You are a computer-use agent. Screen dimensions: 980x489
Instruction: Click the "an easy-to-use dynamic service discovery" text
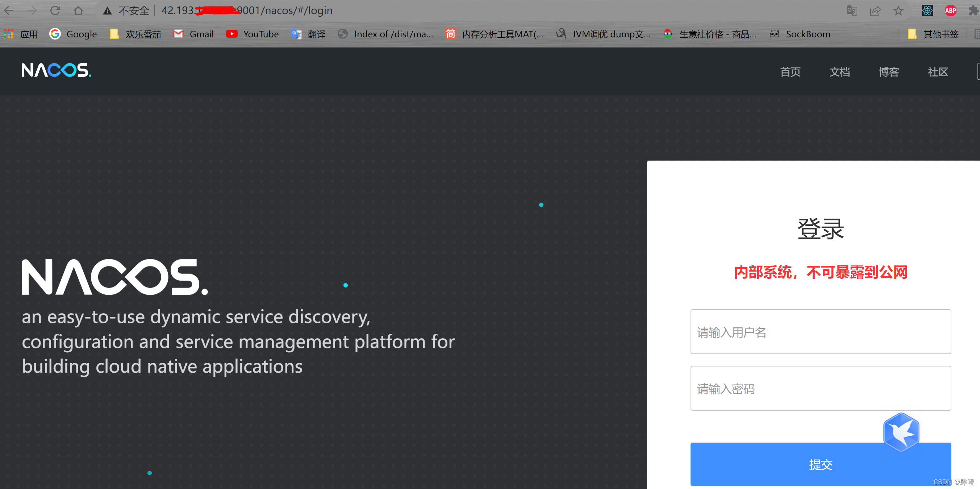[196, 316]
